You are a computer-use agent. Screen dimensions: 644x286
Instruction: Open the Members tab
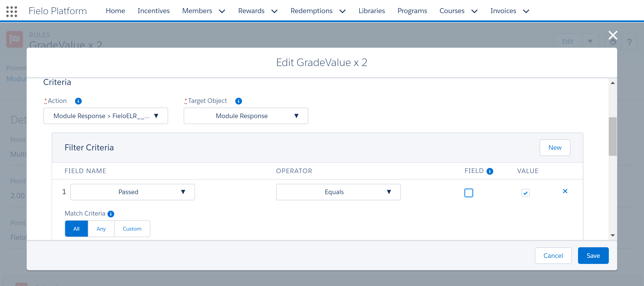pos(197,11)
